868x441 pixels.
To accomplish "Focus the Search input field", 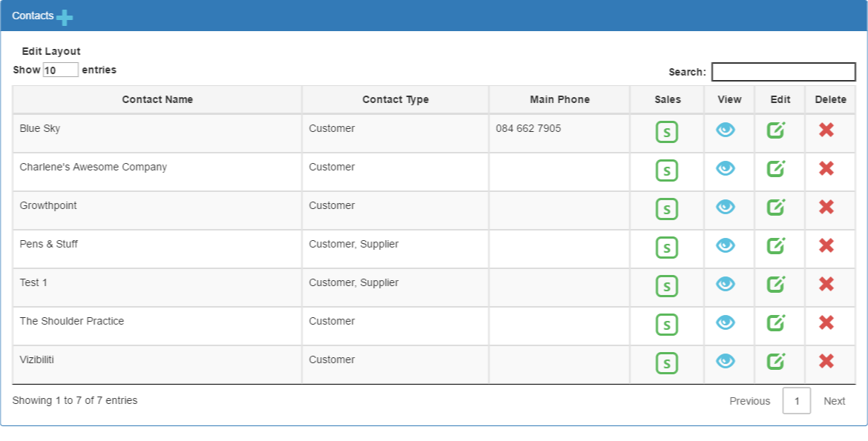I will 783,72.
